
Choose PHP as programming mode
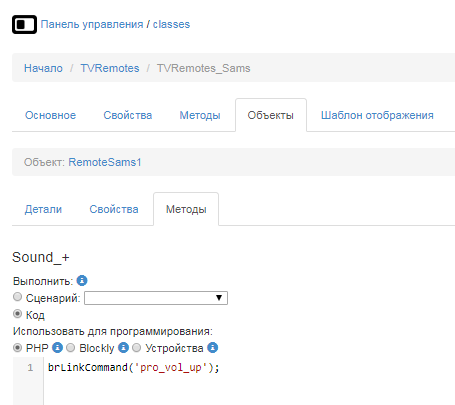[x=17, y=348]
